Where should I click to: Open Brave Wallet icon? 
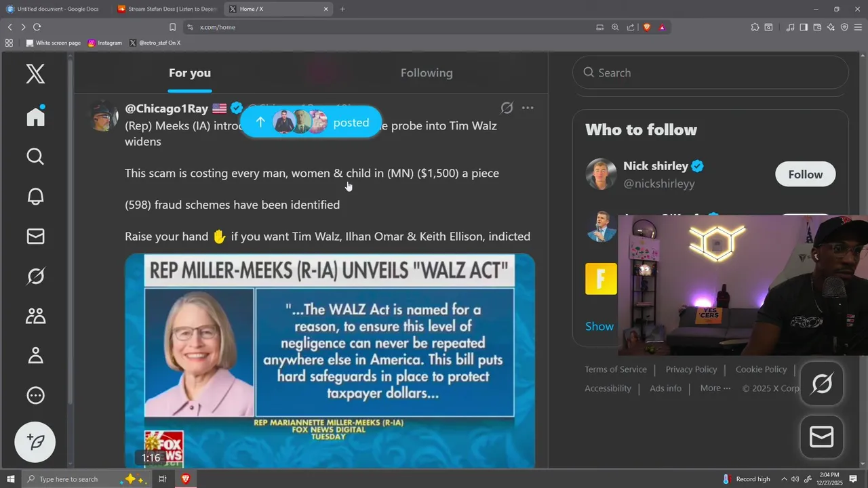pyautogui.click(x=817, y=27)
